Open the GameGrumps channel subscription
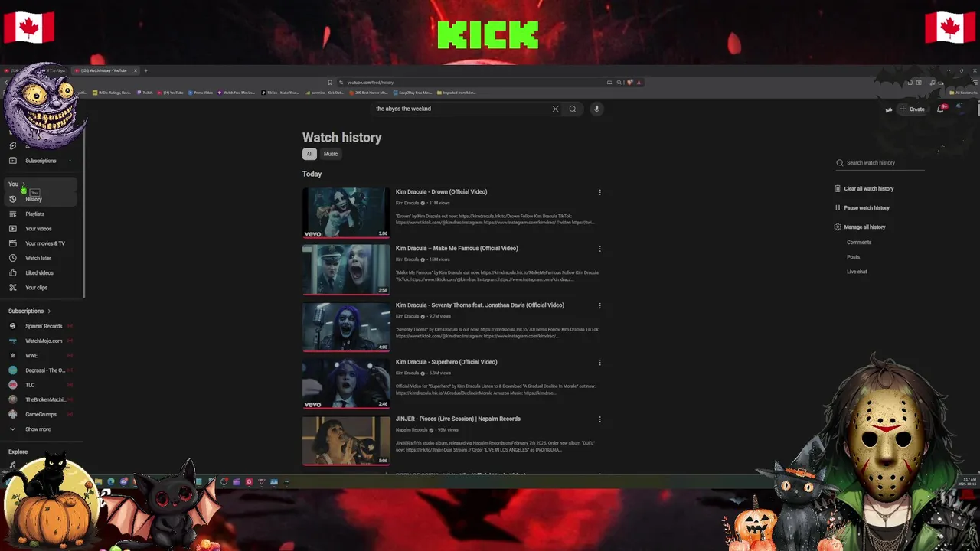Image resolution: width=980 pixels, height=551 pixels. tap(41, 414)
